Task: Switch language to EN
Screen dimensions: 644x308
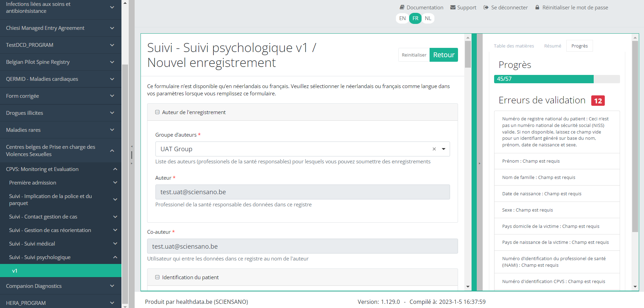Action: [402, 18]
